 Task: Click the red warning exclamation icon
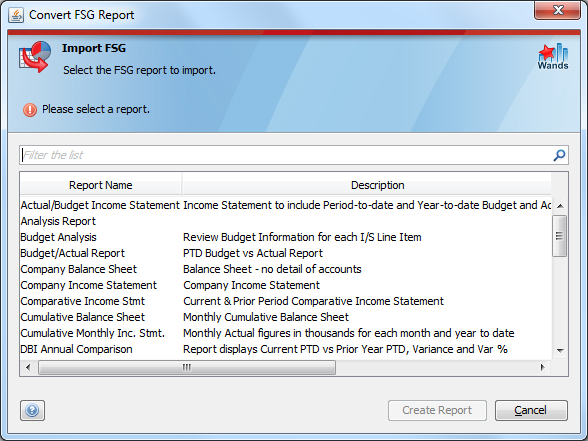30,110
